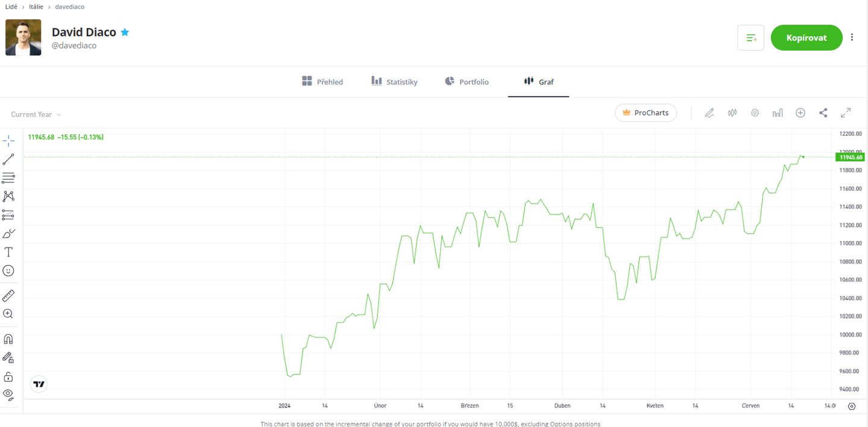Open ProCharts with crown button
The width and height of the screenshot is (868, 427).
[x=646, y=113]
